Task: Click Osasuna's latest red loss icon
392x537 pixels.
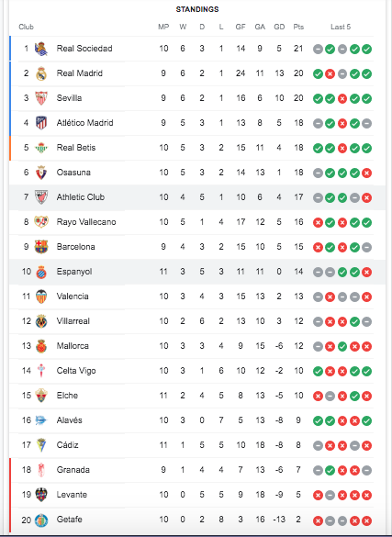Action: 366,173
